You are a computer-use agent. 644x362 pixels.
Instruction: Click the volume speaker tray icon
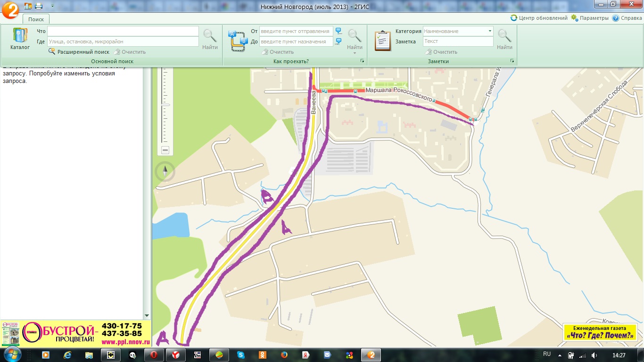coord(594,355)
